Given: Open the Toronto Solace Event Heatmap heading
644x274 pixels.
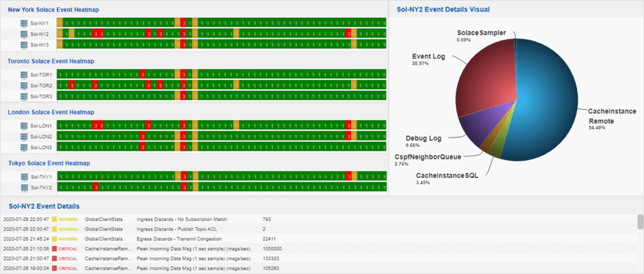Looking at the screenshot, I should (x=51, y=61).
